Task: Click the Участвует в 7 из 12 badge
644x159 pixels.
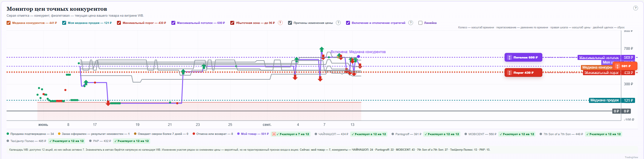Action: coord(293,134)
